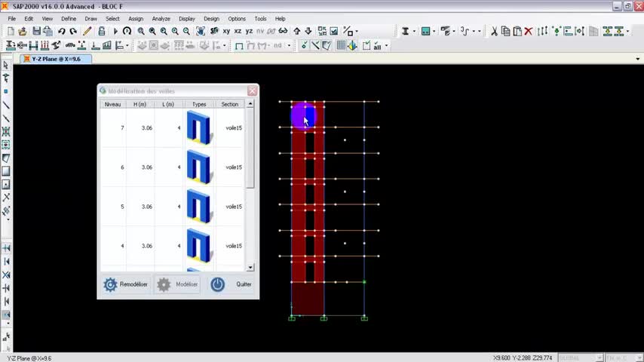Expand the assign frame loads dropdown arrow
Image resolution: width=644 pixels, height=362 pixels.
[x=127, y=46]
